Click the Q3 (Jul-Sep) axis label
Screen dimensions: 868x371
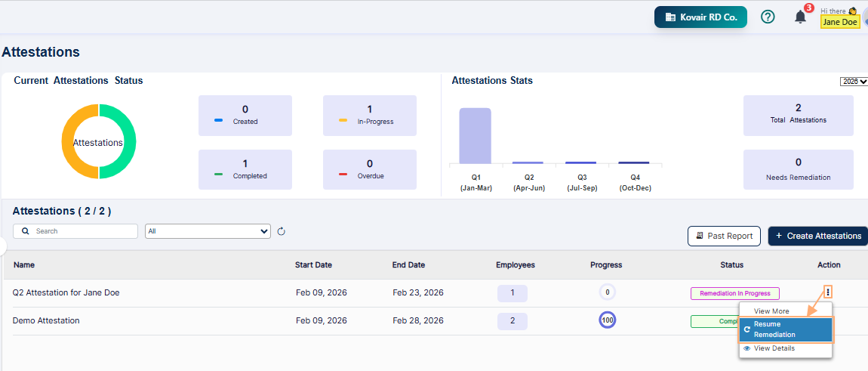(x=582, y=182)
